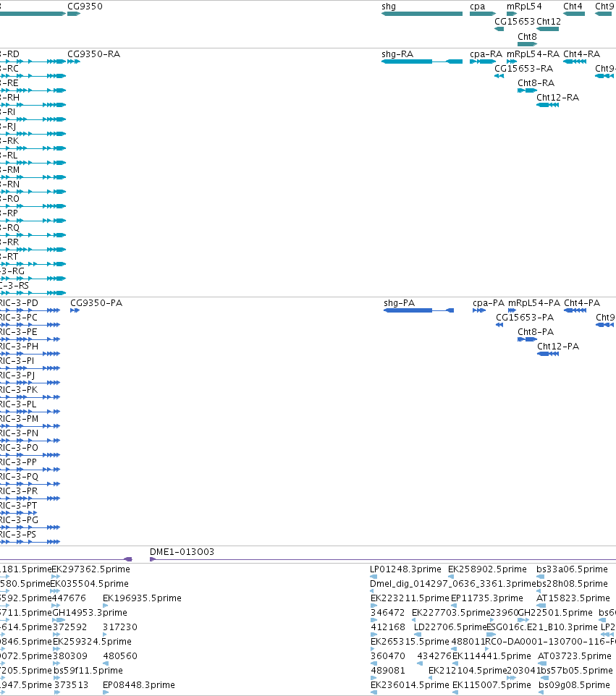Screen dimensions: 616x696
Task: Click the CG9350 gene label
Action: (85, 7)
